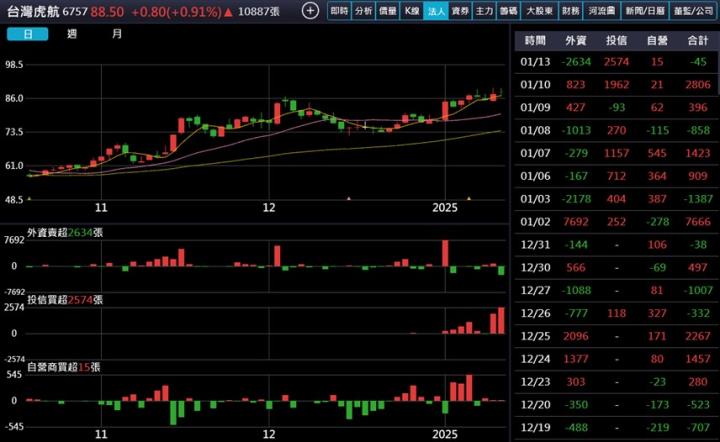The image size is (720, 442).
Task: Switch to the 河流圖 tab
Action: click(x=602, y=11)
